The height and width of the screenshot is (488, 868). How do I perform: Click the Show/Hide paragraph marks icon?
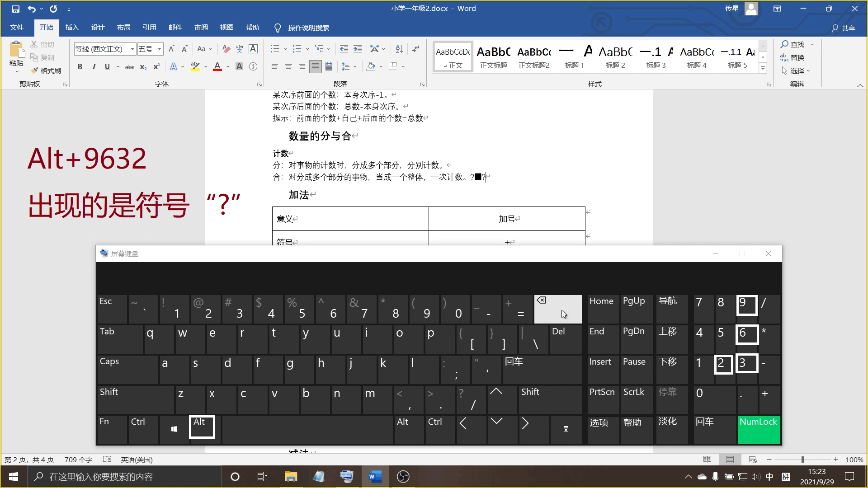[416, 49]
